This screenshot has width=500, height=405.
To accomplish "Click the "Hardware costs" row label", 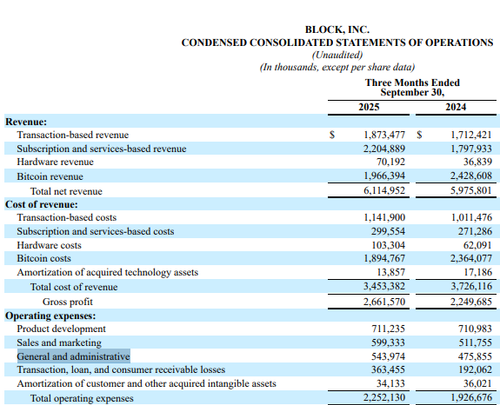I will tap(49, 245).
